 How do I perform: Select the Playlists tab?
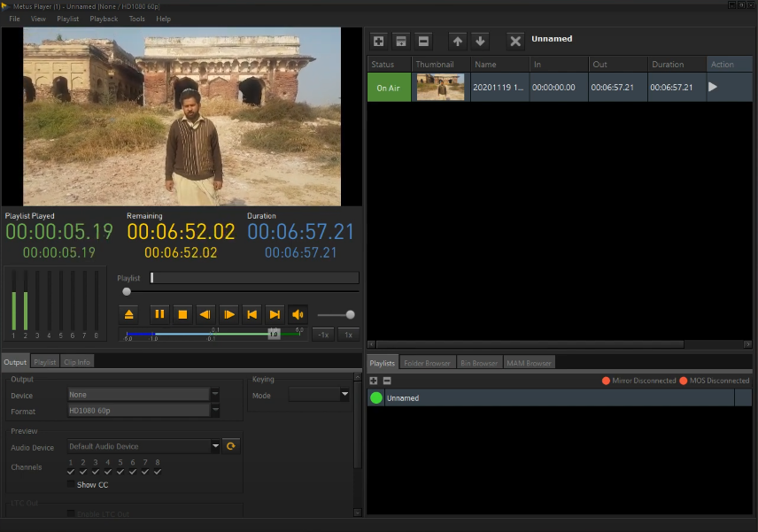383,363
